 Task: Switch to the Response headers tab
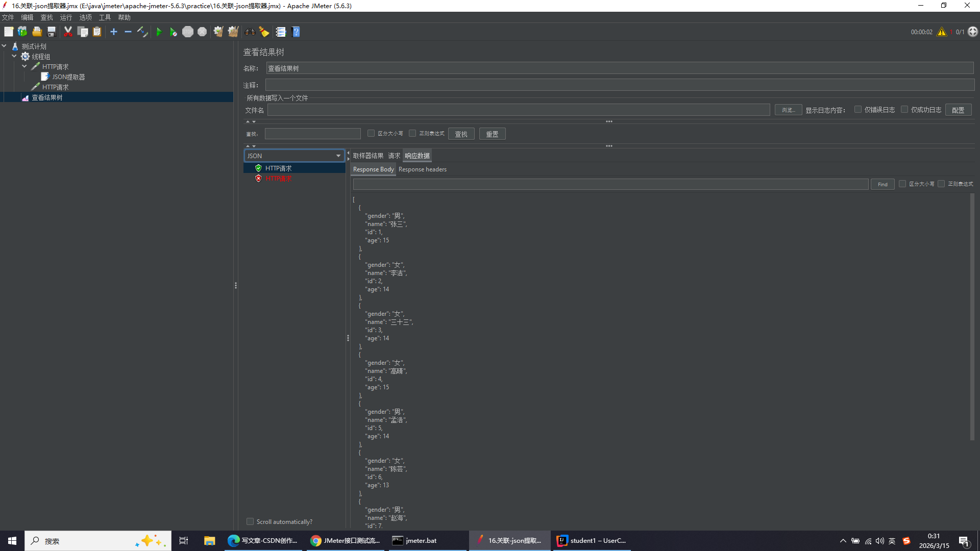tap(422, 169)
